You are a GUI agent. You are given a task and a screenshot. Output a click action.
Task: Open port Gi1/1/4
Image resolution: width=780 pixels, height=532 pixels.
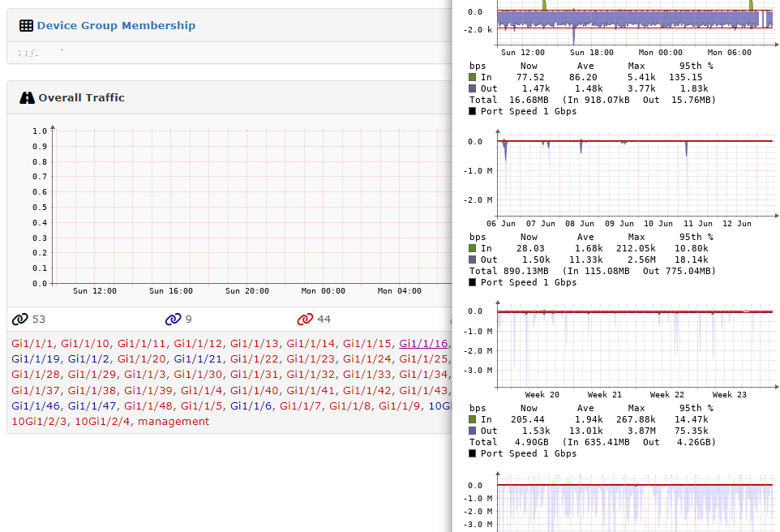pyautogui.click(x=201, y=391)
